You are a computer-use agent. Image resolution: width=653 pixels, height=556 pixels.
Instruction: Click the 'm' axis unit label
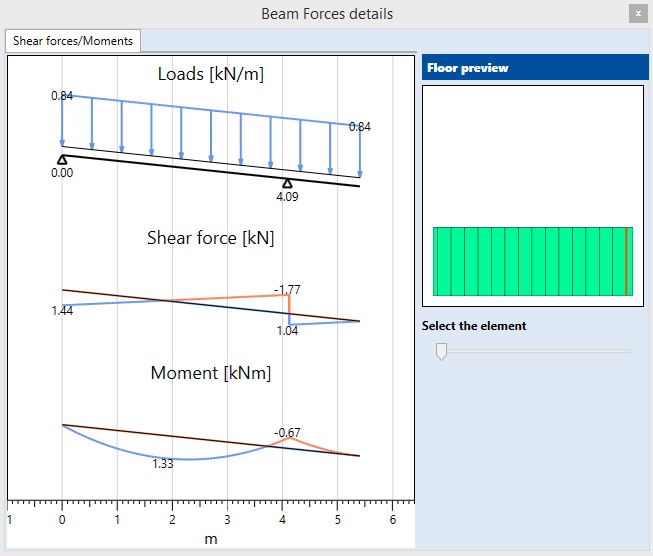click(211, 539)
